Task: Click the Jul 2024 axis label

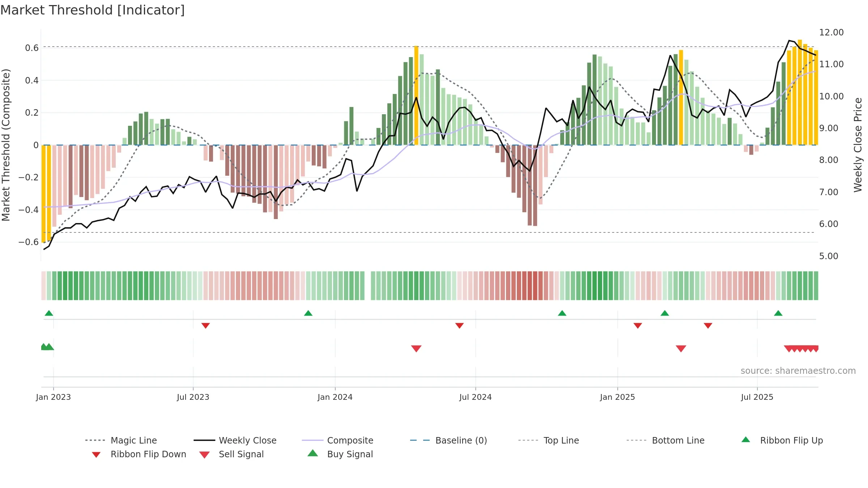Action: point(476,397)
